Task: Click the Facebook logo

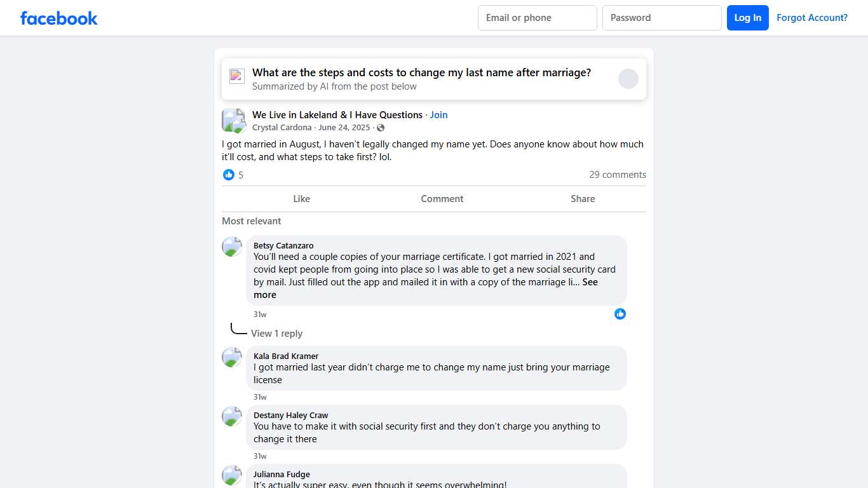Action: [x=59, y=18]
